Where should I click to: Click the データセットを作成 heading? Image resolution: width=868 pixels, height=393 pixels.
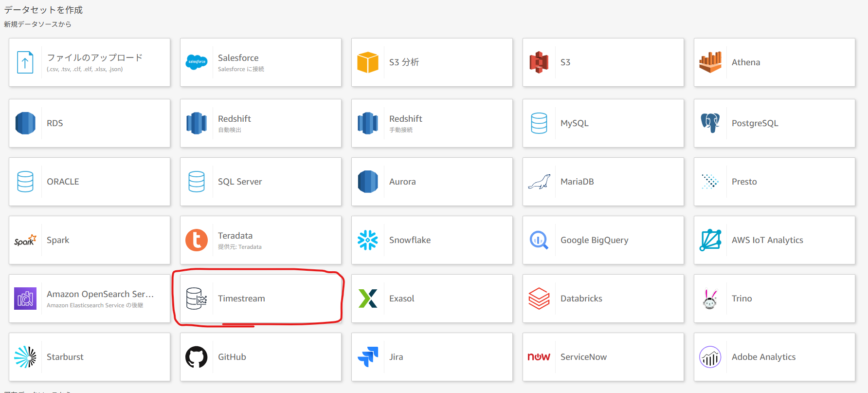43,10
